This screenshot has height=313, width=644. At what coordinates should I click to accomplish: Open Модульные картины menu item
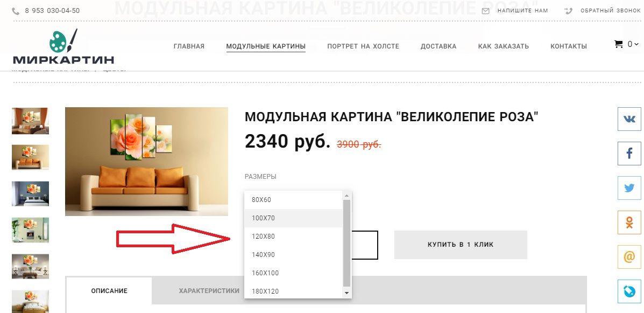click(266, 46)
